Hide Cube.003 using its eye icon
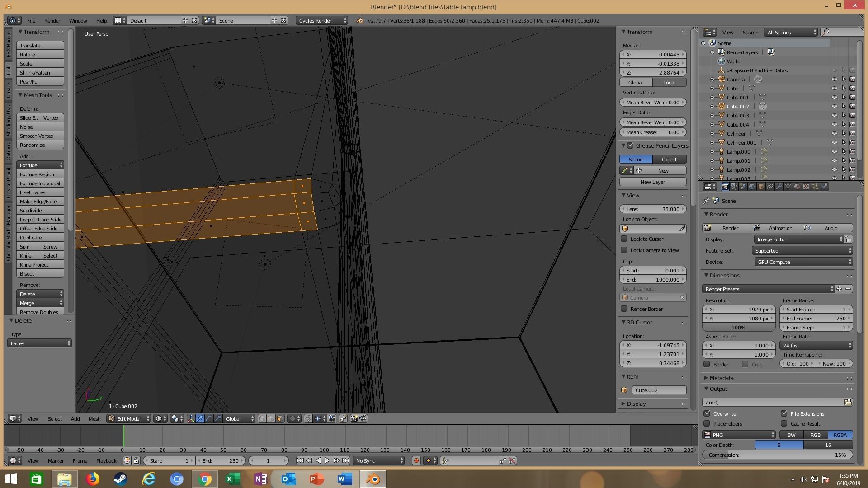This screenshot has width=868, height=488. click(x=835, y=115)
